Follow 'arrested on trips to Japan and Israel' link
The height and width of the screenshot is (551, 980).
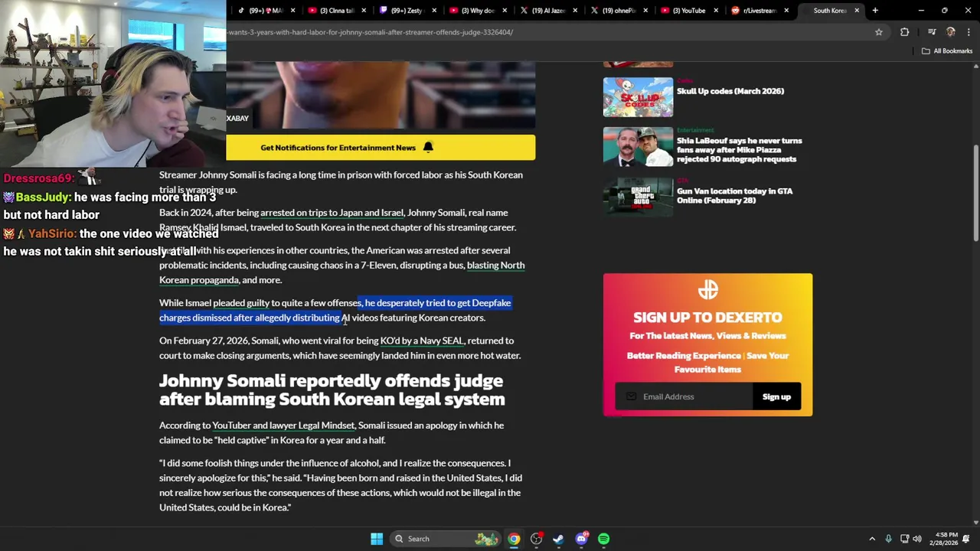(332, 213)
